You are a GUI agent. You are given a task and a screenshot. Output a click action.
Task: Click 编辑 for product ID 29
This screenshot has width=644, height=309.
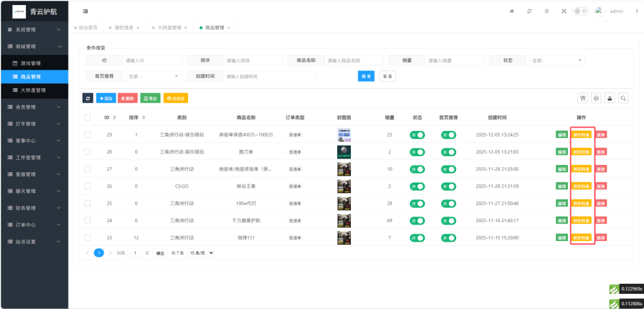point(562,135)
